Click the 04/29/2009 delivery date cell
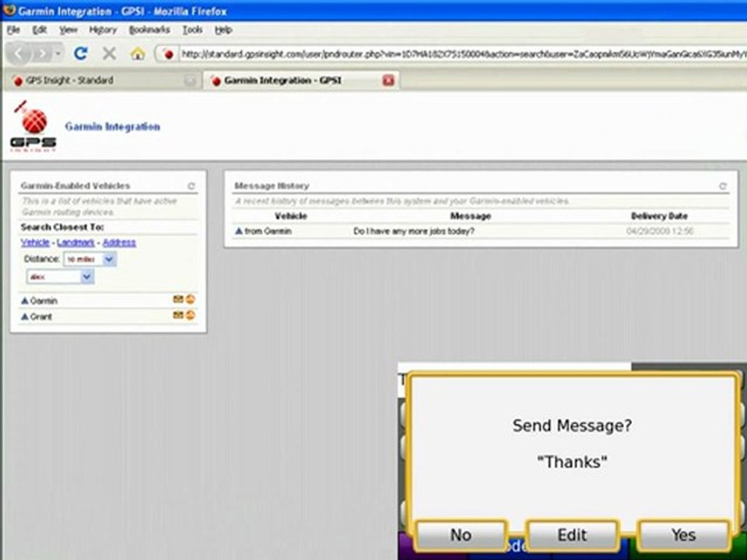Screen dimensions: 747x560 point(660,232)
